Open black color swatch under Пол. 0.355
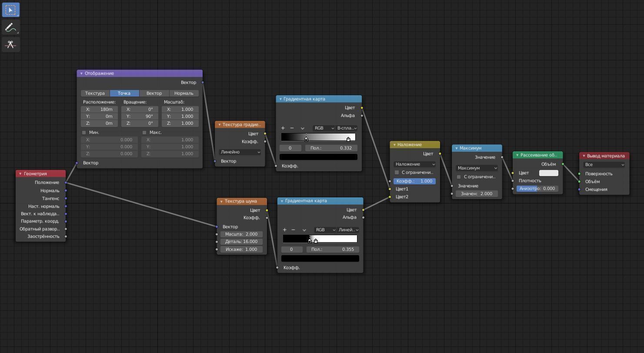 [320, 258]
